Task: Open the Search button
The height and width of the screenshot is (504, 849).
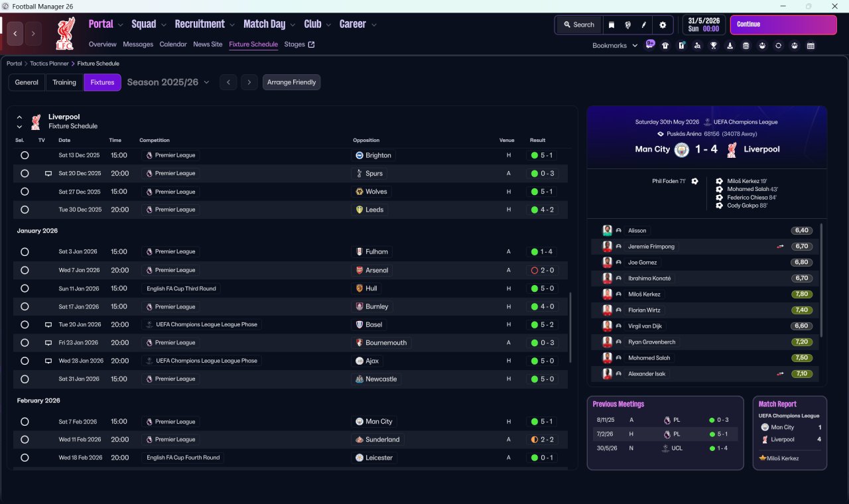Action: click(579, 25)
